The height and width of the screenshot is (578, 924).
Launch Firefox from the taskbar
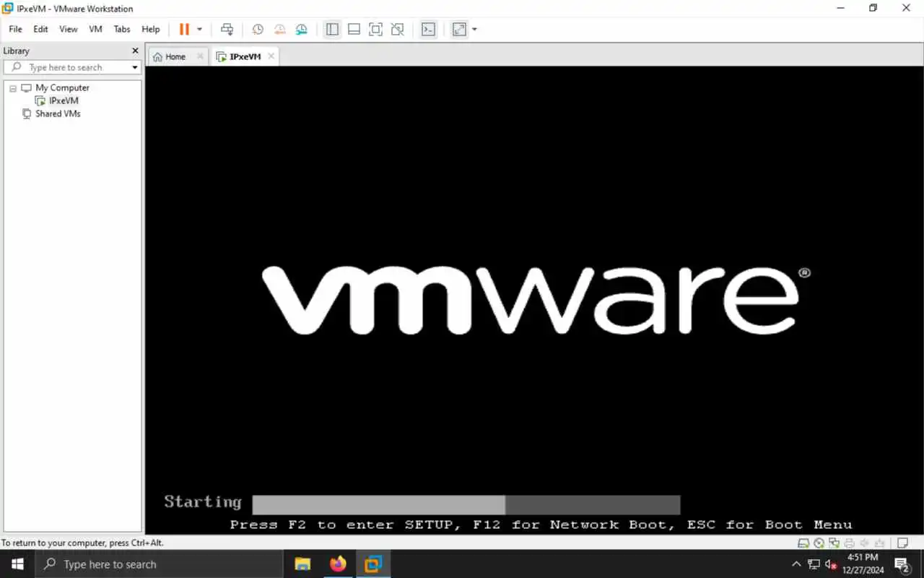pyautogui.click(x=338, y=564)
